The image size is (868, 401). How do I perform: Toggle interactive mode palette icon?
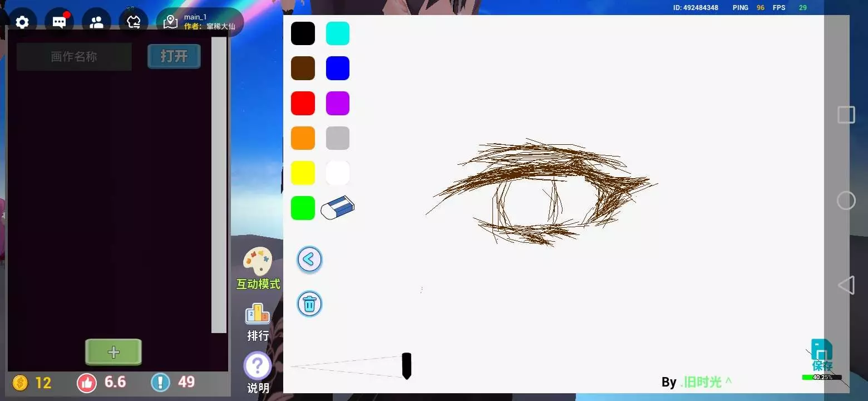coord(258,262)
